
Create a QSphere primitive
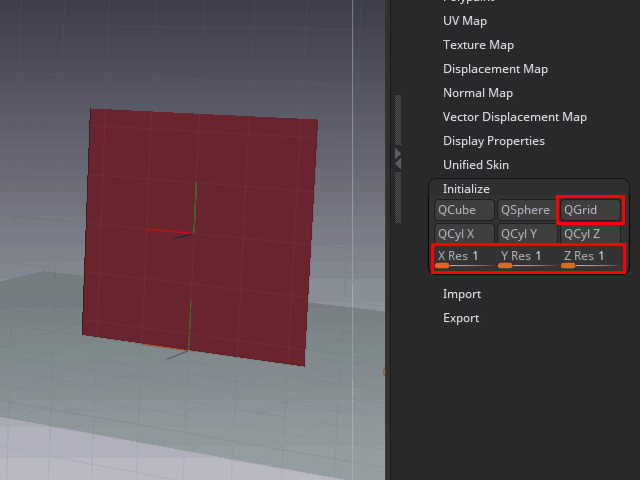(526, 210)
